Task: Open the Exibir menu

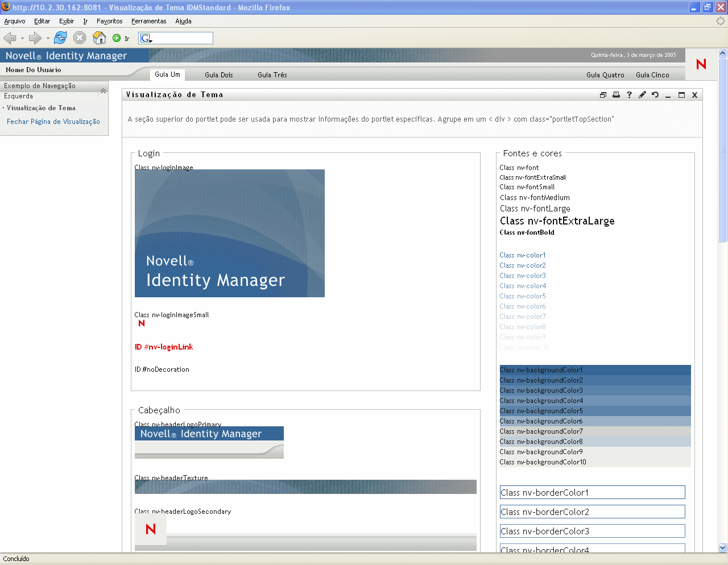Action: pyautogui.click(x=67, y=21)
